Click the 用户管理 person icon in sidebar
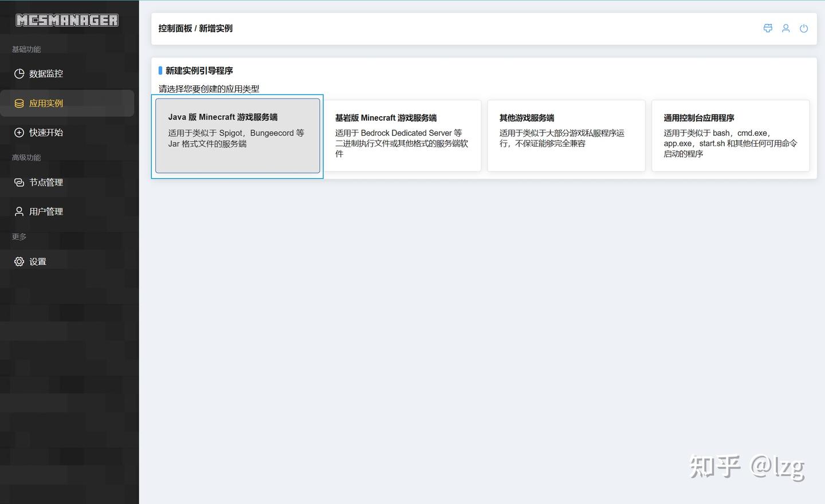This screenshot has height=504, width=825. (18, 211)
